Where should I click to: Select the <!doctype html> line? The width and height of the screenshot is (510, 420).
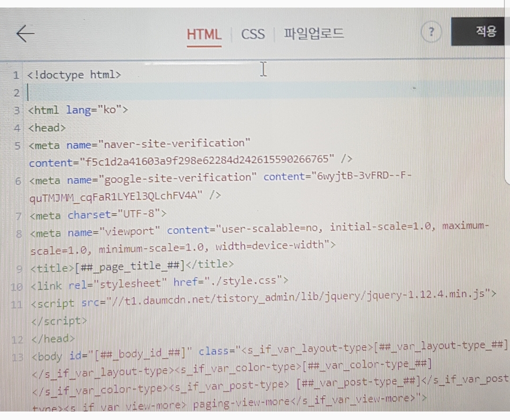[74, 75]
